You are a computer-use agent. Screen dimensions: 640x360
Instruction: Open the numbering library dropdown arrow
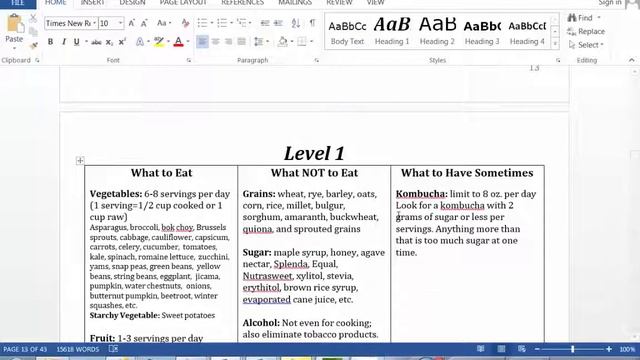coord(231,23)
